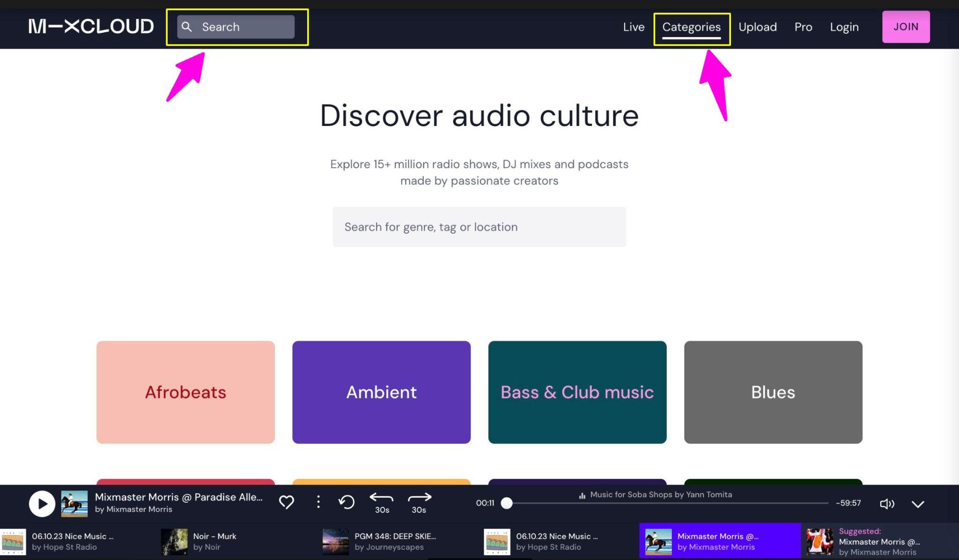Open the Bass & Club music category

coord(577,392)
